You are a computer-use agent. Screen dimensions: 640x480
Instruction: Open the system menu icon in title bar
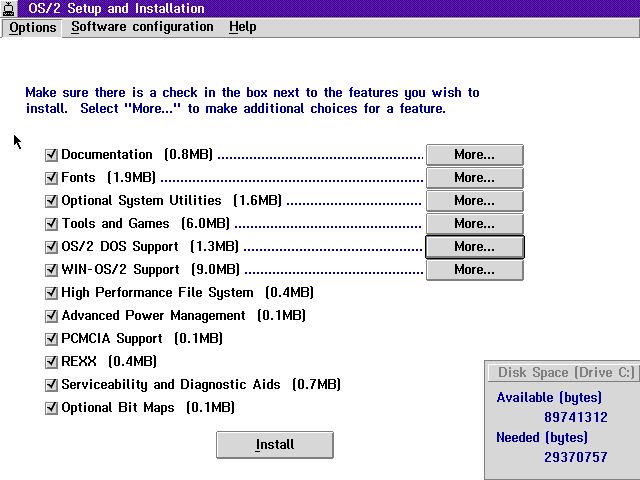click(x=9, y=8)
